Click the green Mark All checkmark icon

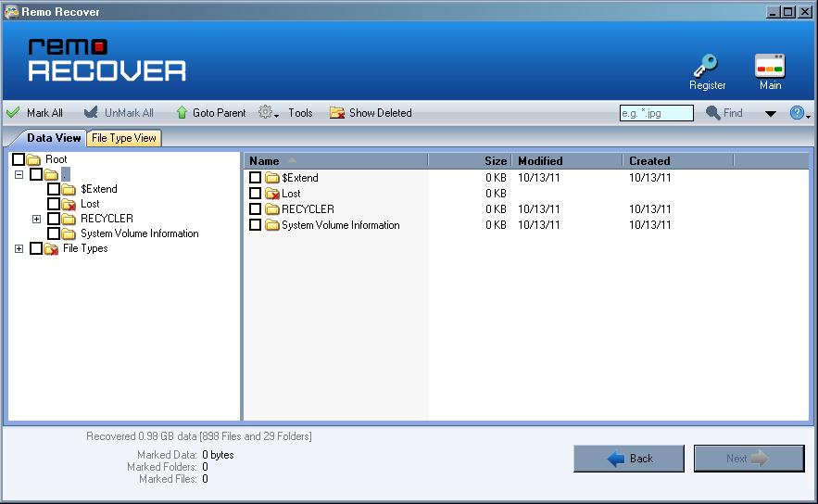(x=13, y=112)
